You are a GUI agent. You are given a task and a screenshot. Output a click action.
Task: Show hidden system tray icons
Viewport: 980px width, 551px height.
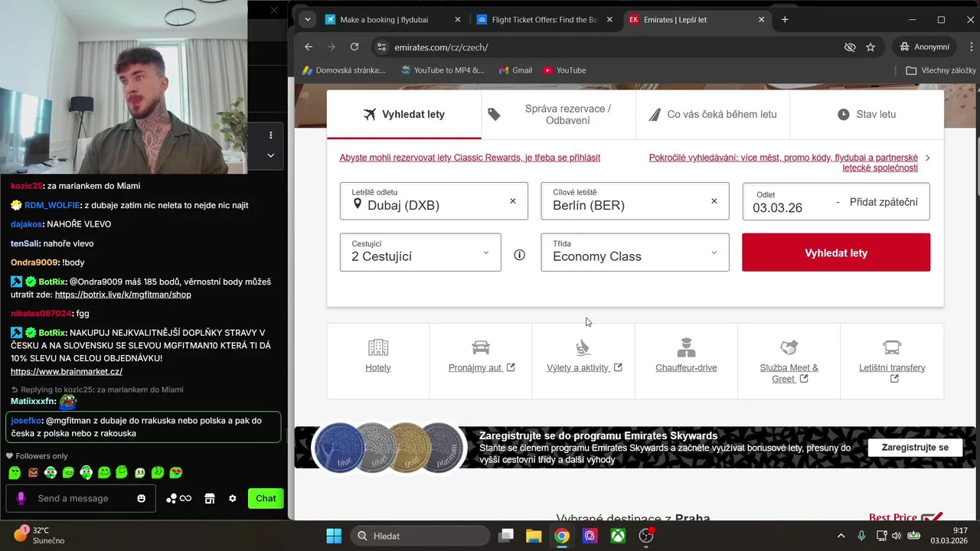(x=841, y=536)
